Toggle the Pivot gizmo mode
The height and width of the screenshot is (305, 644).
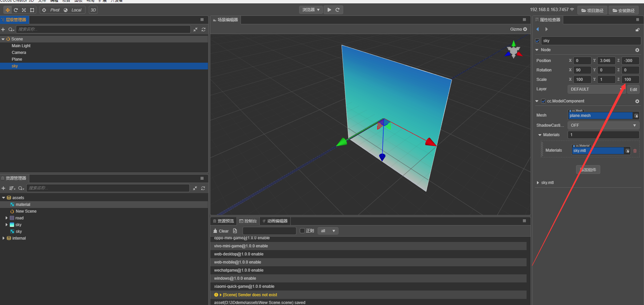[x=51, y=10]
